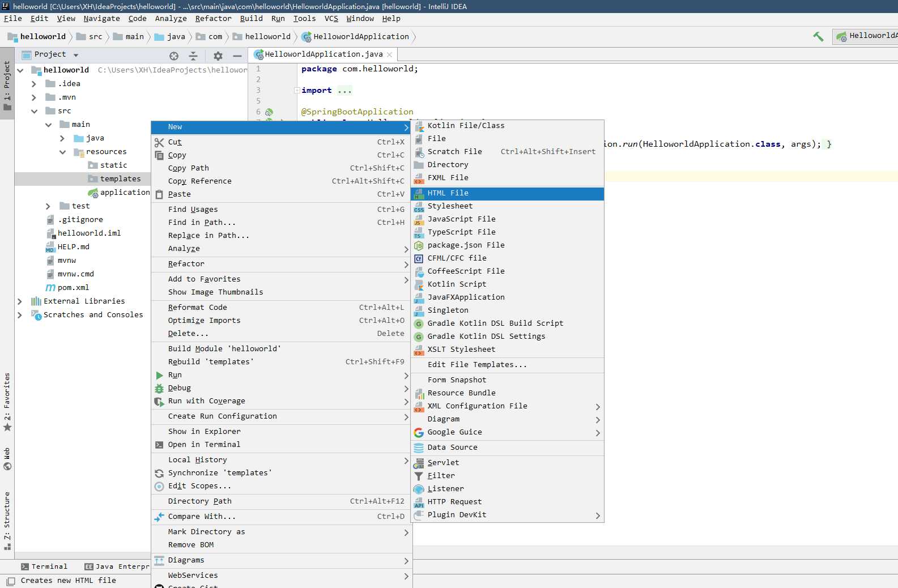Select Show in Explorer
898x588 pixels.
coord(281,432)
